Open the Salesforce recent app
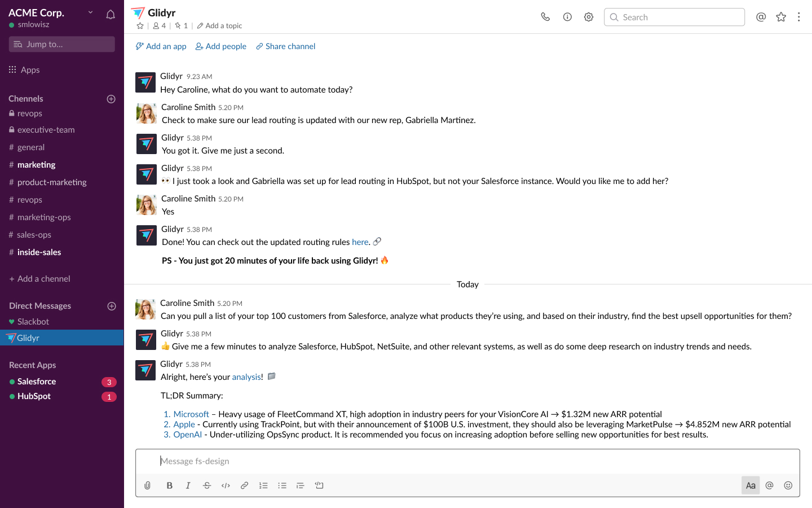The width and height of the screenshot is (812, 508). [33, 382]
